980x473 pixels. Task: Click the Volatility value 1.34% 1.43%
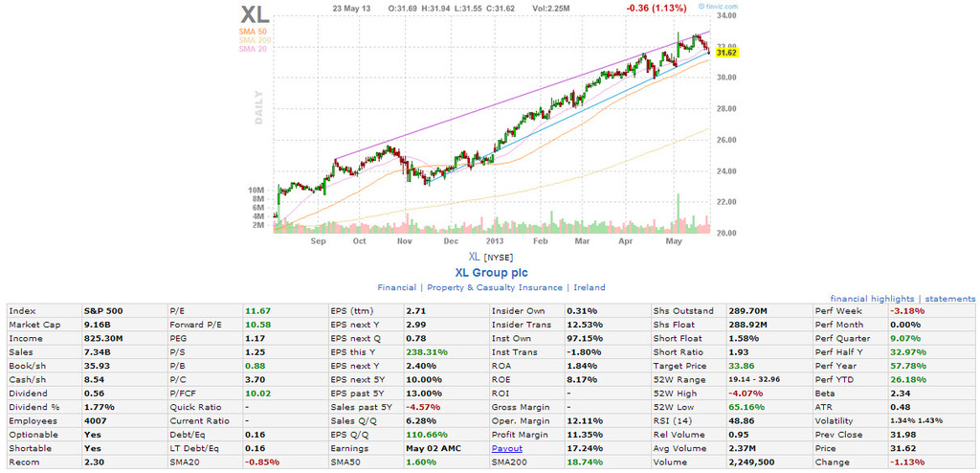tap(916, 421)
